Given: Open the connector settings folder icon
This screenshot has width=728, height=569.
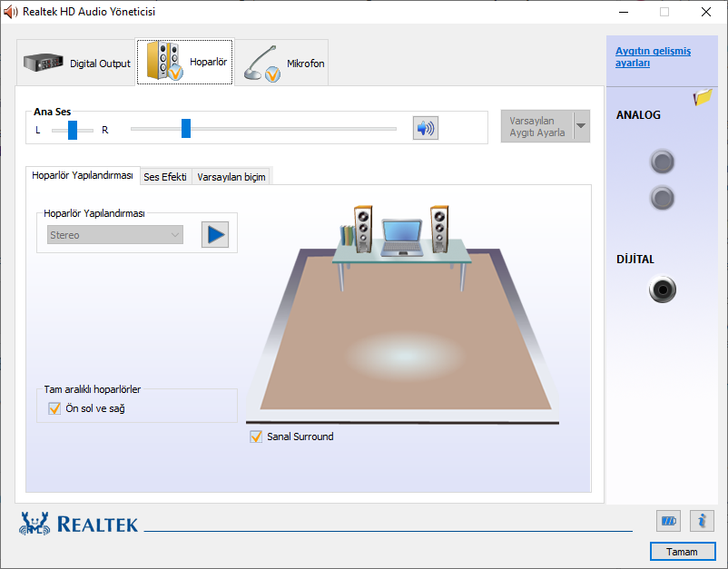Looking at the screenshot, I should click(x=703, y=97).
